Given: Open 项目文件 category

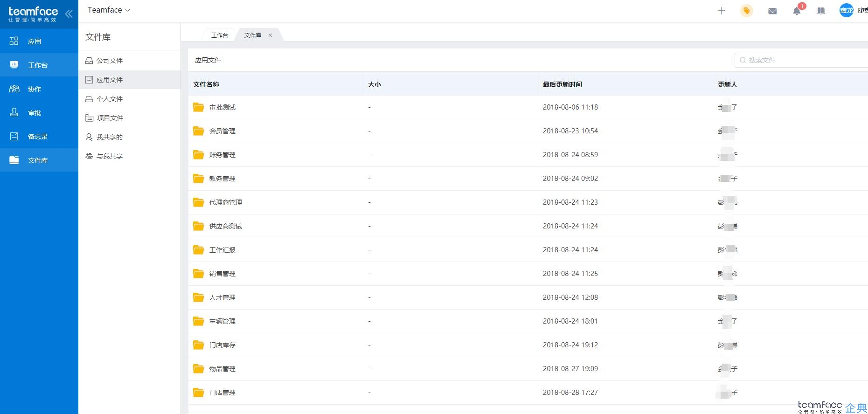Looking at the screenshot, I should pos(129,118).
